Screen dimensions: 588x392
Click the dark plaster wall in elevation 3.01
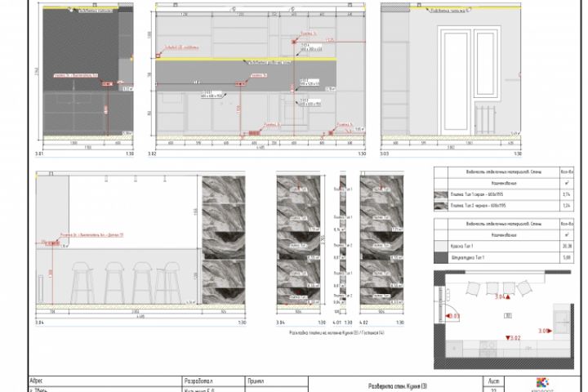tap(81, 49)
